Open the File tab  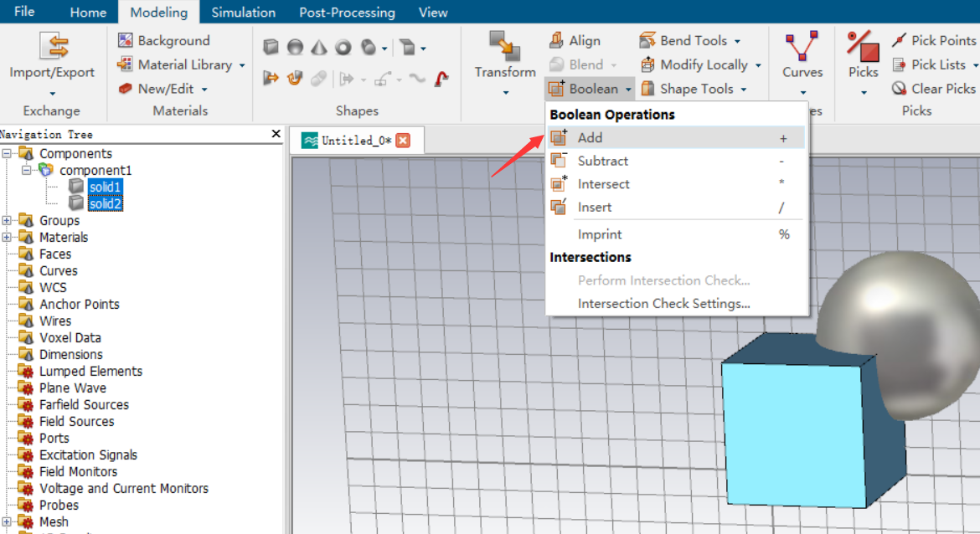tap(24, 12)
